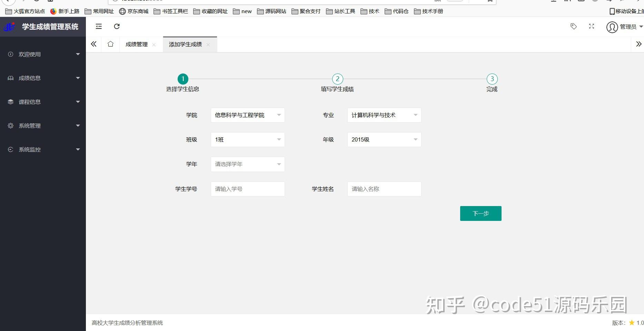Open the home tab house icon

[110, 44]
